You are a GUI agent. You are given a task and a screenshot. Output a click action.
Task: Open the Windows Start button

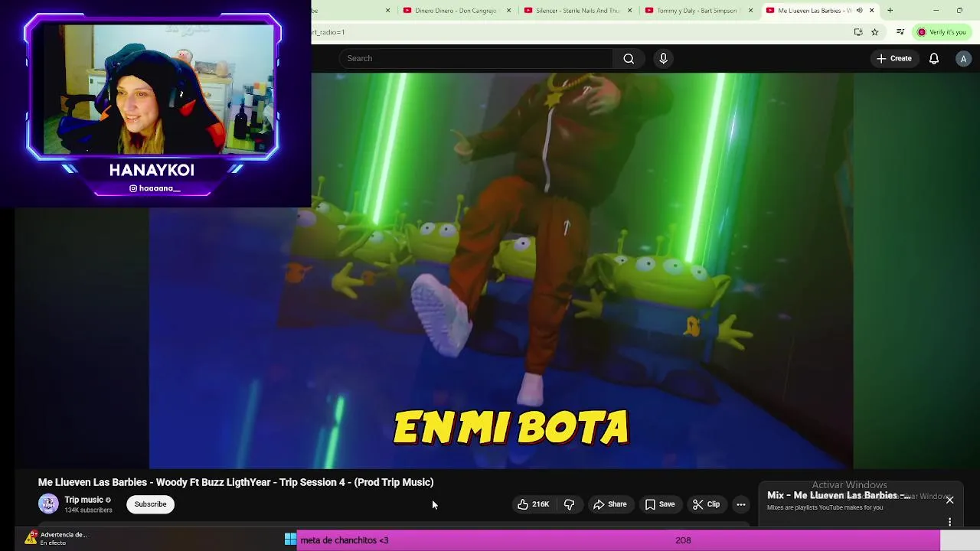click(x=290, y=540)
